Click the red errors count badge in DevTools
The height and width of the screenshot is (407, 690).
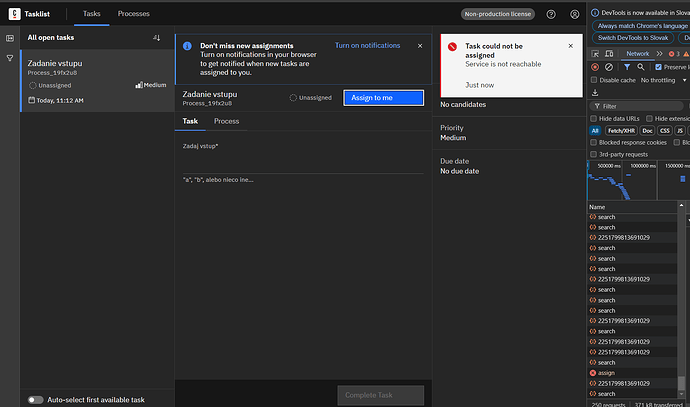[x=674, y=54]
